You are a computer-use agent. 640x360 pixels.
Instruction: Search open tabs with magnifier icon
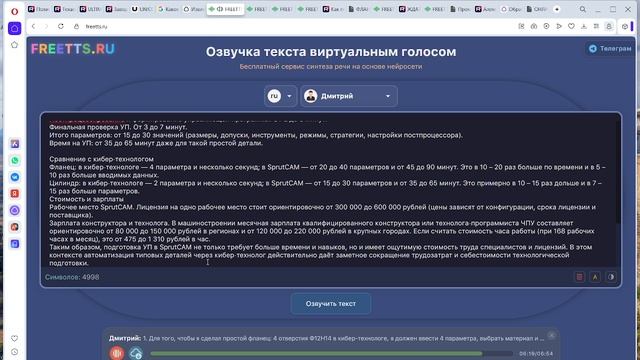[583, 9]
